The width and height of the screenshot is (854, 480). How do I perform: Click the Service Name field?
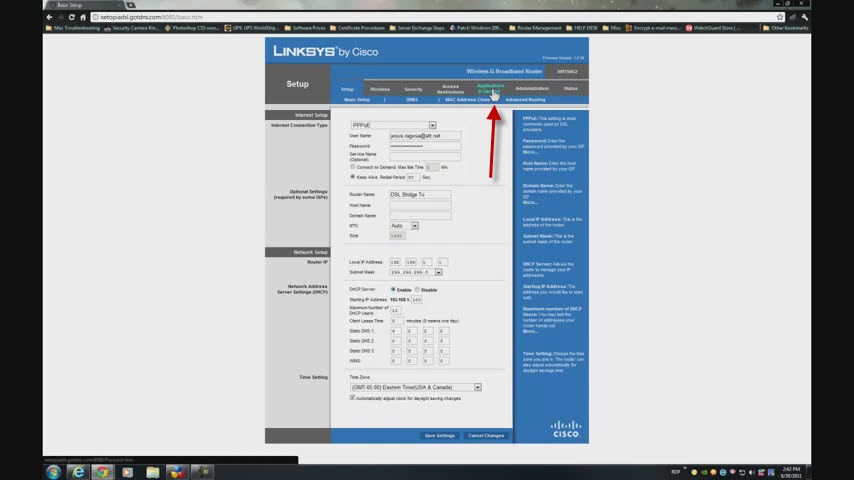point(425,156)
